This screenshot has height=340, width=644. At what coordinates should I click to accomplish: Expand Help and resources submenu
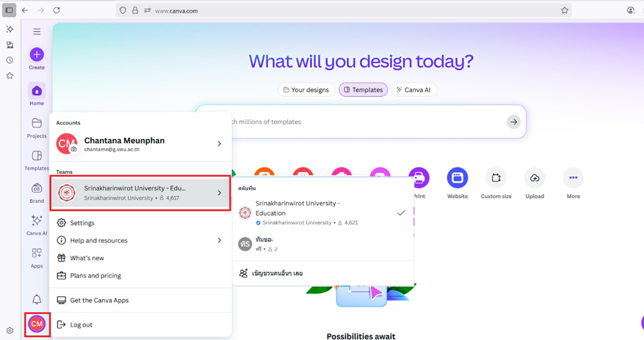(219, 240)
